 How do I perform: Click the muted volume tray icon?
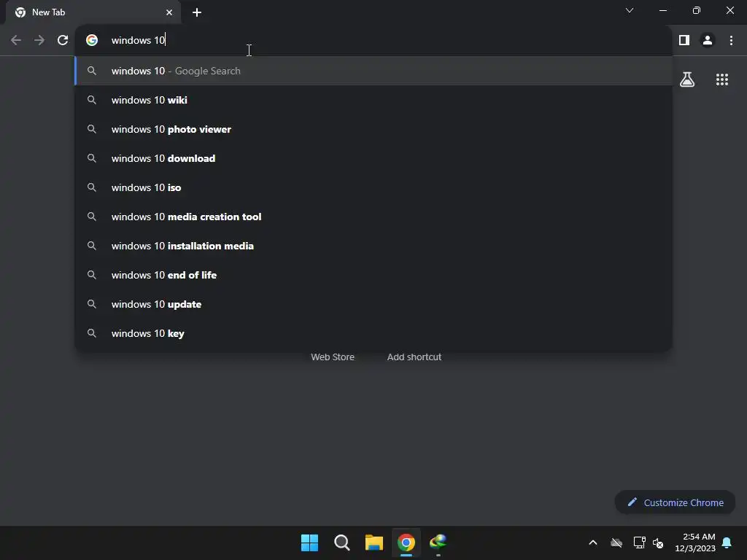click(x=658, y=542)
